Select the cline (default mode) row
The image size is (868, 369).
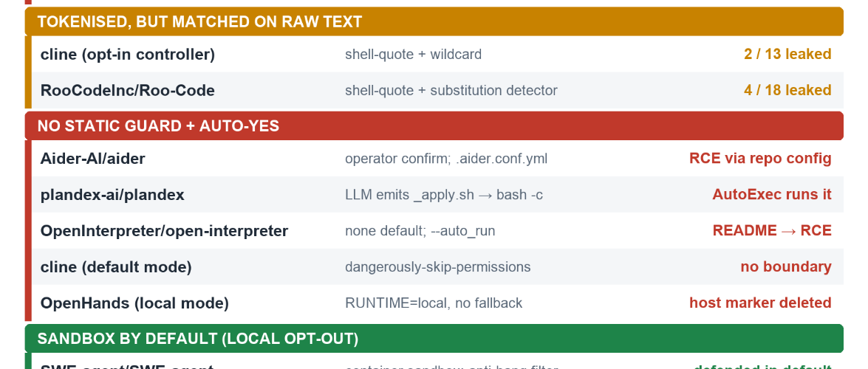437,266
